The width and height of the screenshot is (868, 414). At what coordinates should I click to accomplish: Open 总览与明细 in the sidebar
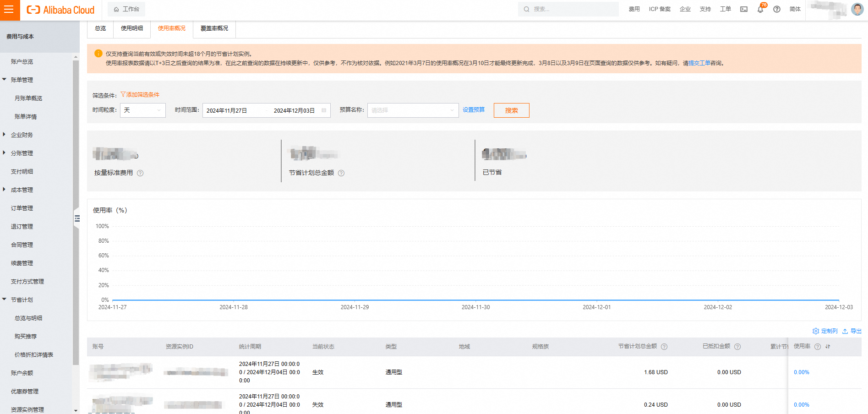[28, 318]
